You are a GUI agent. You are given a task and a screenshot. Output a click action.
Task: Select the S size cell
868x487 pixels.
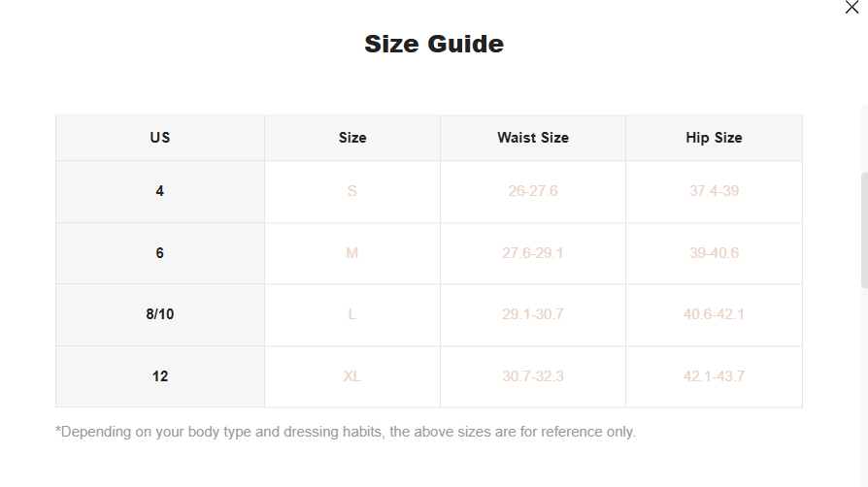pyautogui.click(x=352, y=191)
